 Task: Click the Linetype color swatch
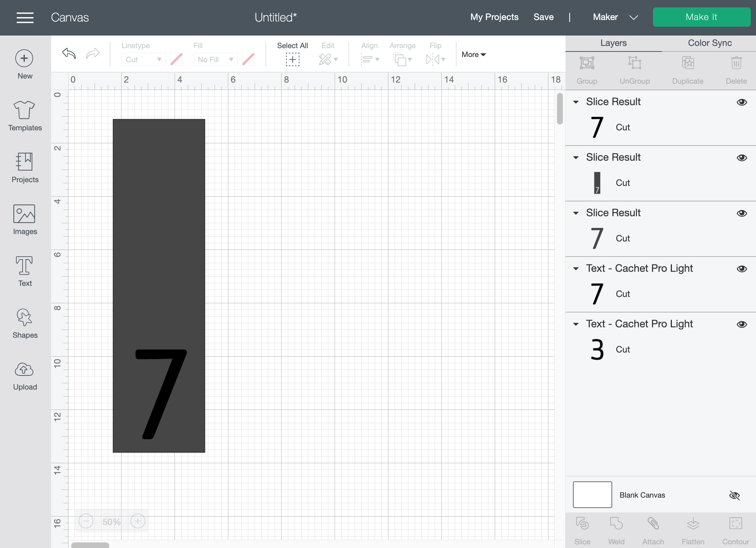tap(176, 59)
